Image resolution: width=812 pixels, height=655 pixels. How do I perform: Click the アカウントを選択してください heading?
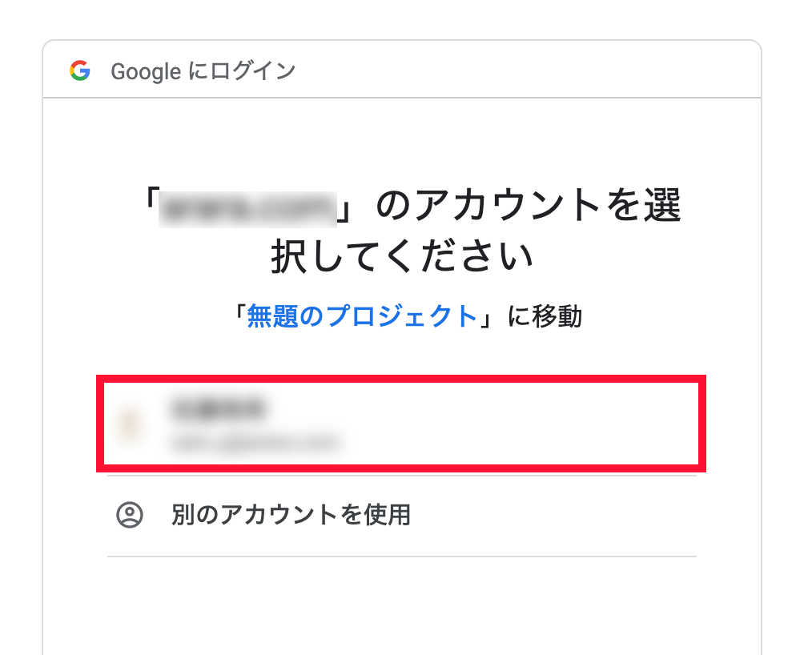click(412, 231)
